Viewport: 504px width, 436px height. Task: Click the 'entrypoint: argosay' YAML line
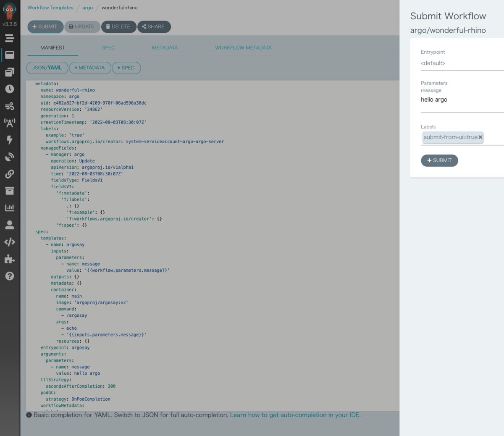65,347
